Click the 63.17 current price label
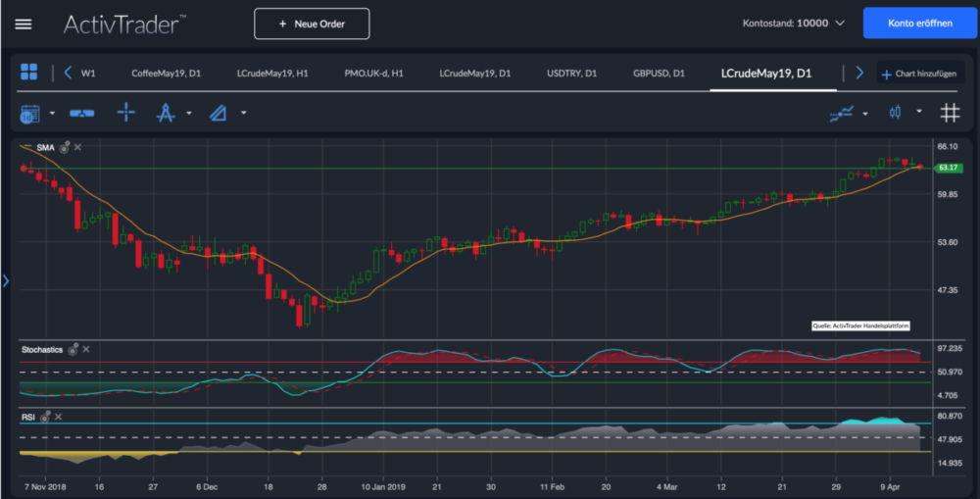 coord(948,168)
